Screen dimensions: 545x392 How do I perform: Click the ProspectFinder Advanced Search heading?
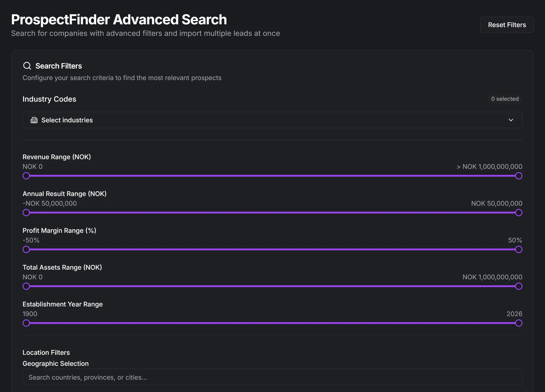click(x=119, y=20)
